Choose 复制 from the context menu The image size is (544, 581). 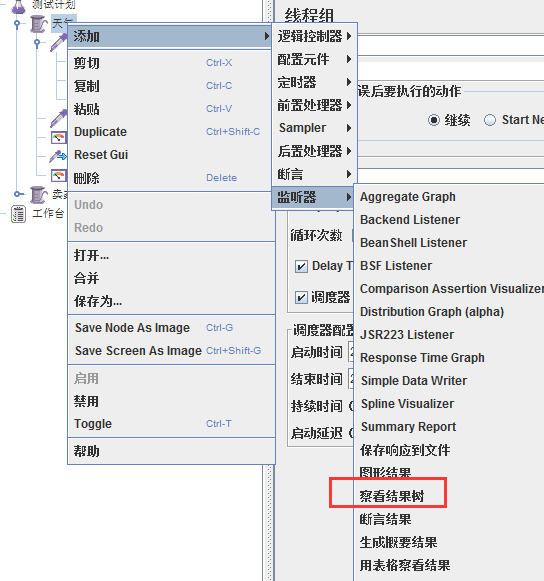[x=171, y=86]
